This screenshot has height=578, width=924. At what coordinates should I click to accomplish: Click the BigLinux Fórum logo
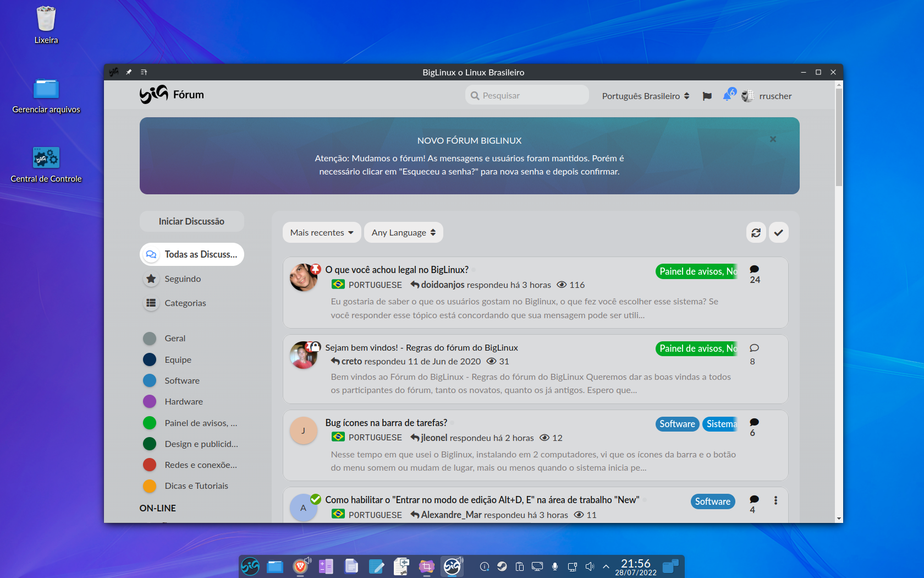coord(172,95)
